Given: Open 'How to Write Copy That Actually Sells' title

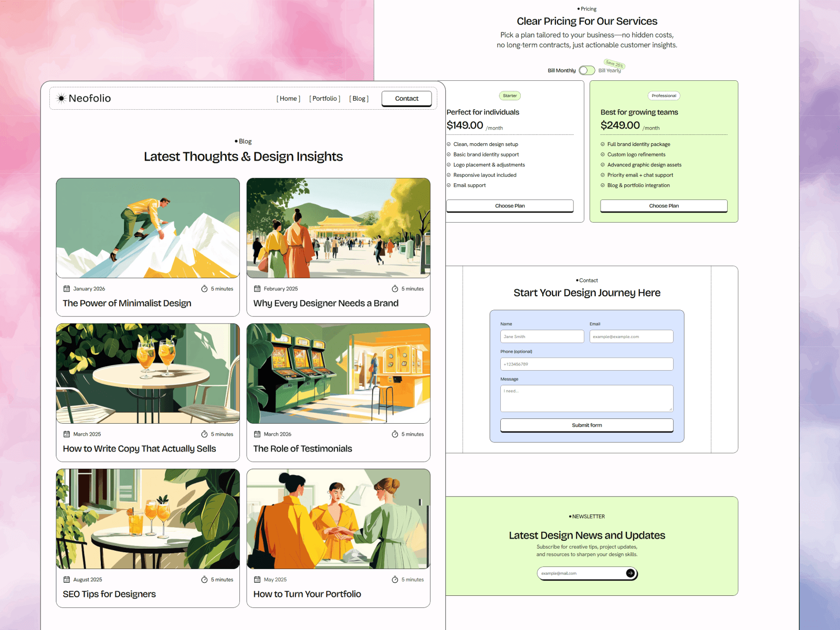Looking at the screenshot, I should click(140, 449).
